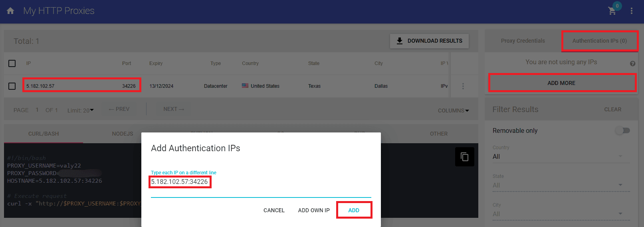
Task: Expand the COLUMNS dropdown
Action: [453, 111]
